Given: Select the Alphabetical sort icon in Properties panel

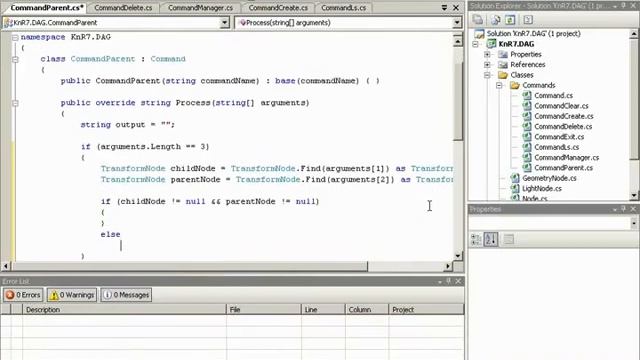Looking at the screenshot, I should coord(491,239).
